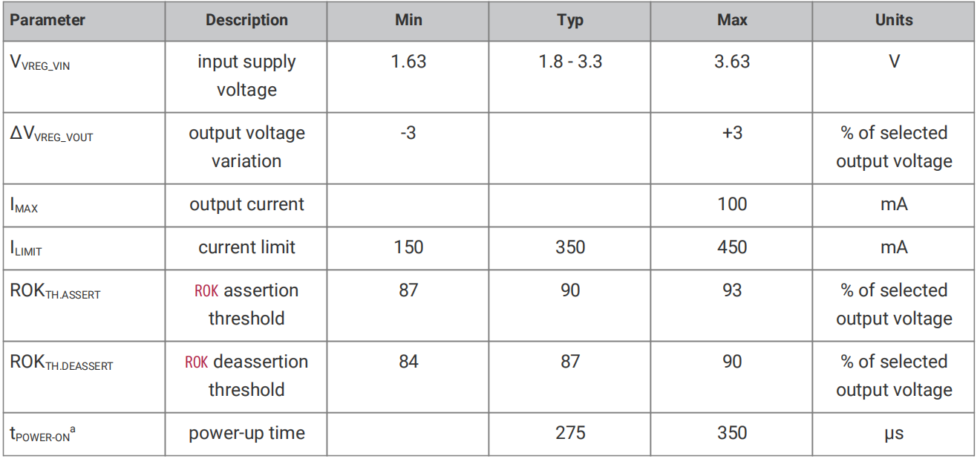Image resolution: width=980 pixels, height=459 pixels.
Task: Select the Typ column header
Action: (570, 20)
